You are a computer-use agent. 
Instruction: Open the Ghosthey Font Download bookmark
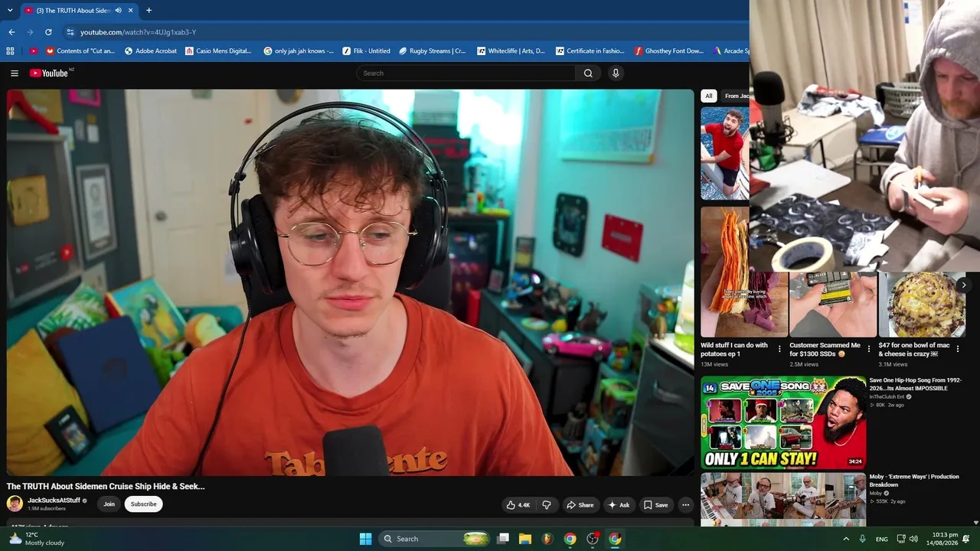(x=668, y=51)
